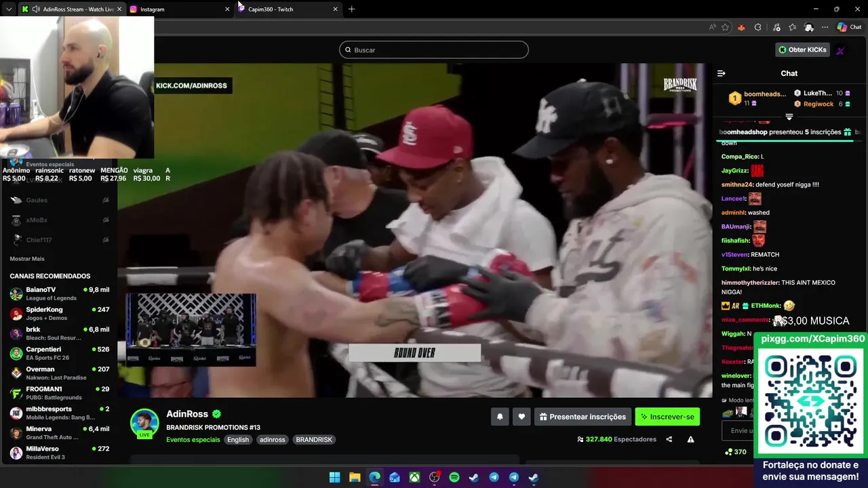The height and width of the screenshot is (488, 868).
Task: Click the notification bell icon for AdinRoss
Action: pyautogui.click(x=500, y=417)
